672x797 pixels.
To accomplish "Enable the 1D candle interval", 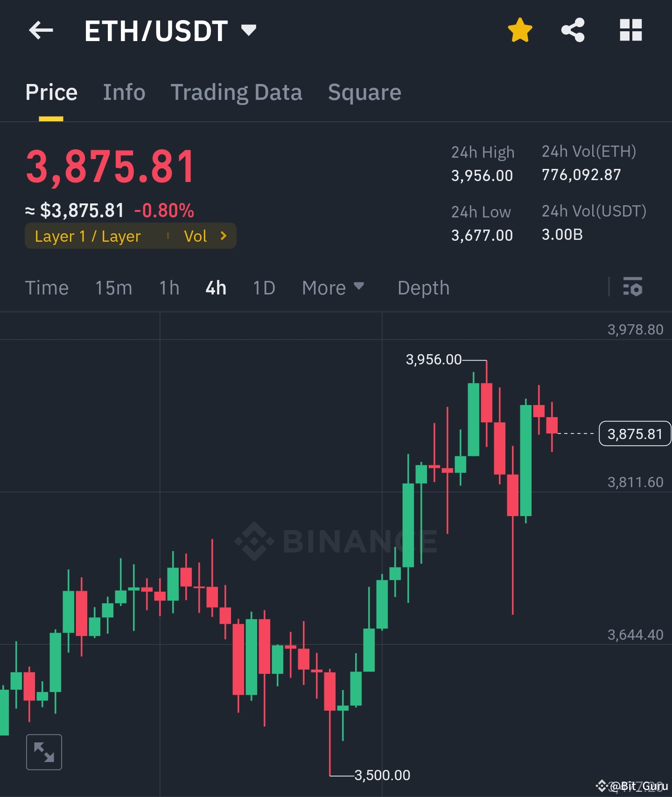I will 263,288.
